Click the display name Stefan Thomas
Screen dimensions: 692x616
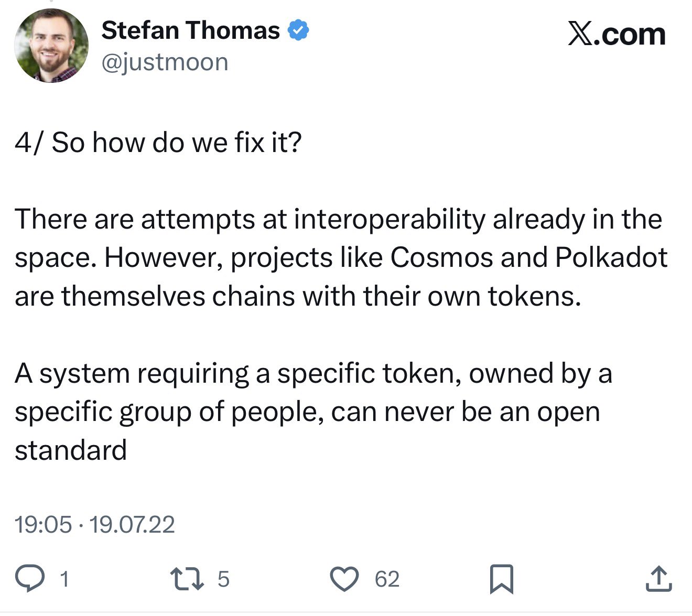(x=190, y=30)
